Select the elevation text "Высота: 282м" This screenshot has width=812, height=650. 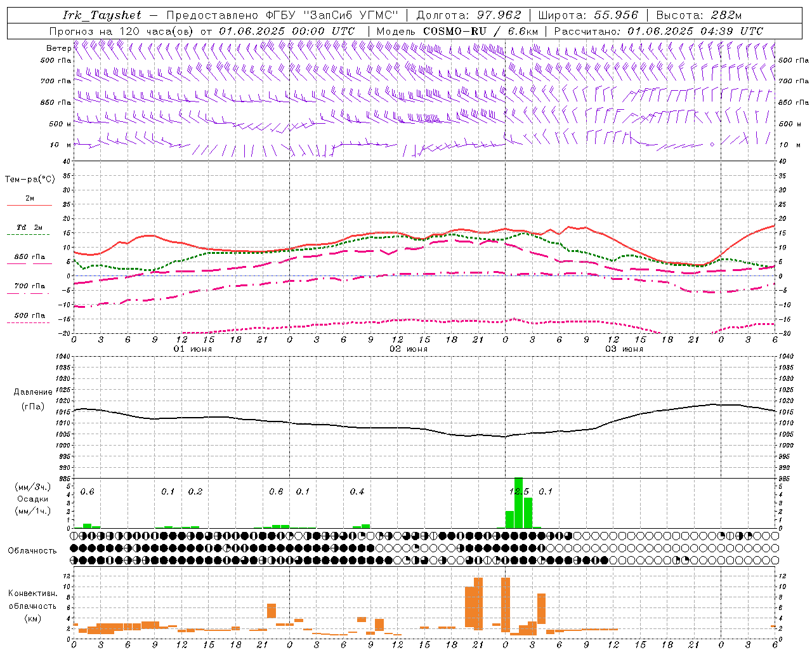click(x=699, y=16)
